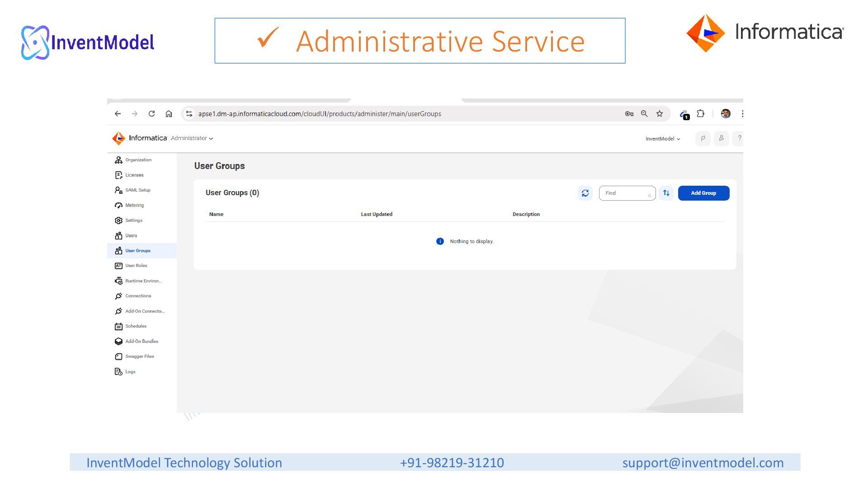The width and height of the screenshot is (868, 488).
Task: Click into the Find search field
Action: 627,193
